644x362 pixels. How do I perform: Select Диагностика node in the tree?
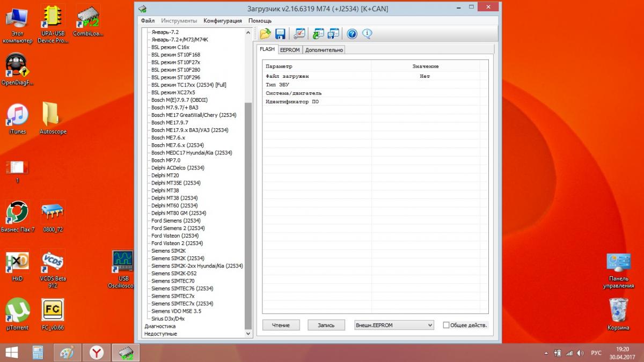[x=160, y=326]
